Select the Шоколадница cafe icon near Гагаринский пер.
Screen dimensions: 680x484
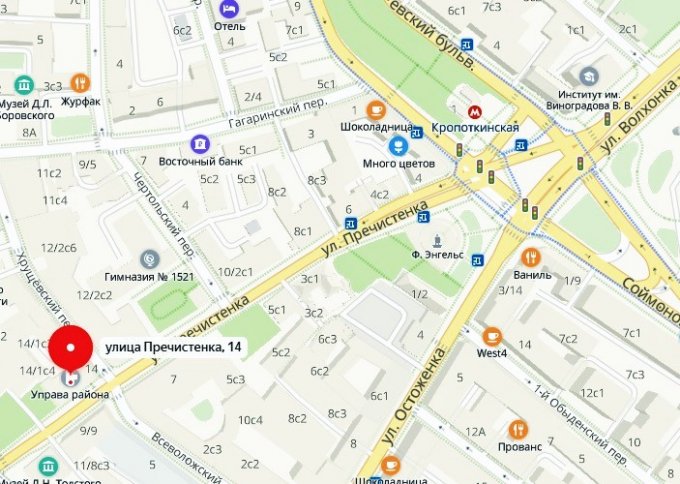pyautogui.click(x=376, y=110)
